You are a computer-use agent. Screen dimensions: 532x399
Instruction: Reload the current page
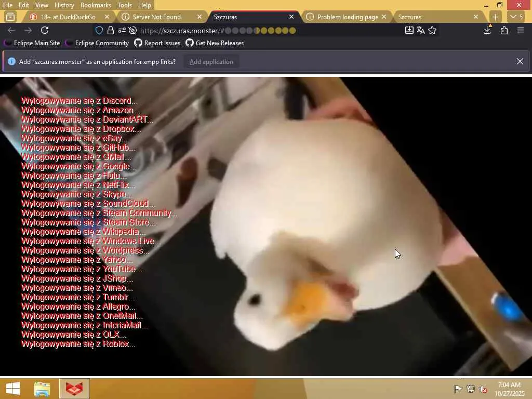click(x=45, y=31)
